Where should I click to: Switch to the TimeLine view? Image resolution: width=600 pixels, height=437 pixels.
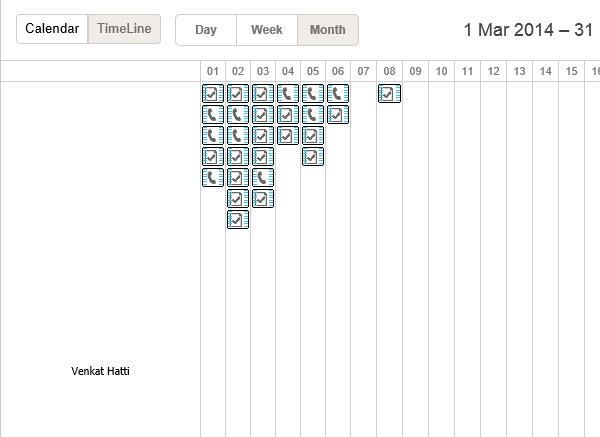(125, 29)
